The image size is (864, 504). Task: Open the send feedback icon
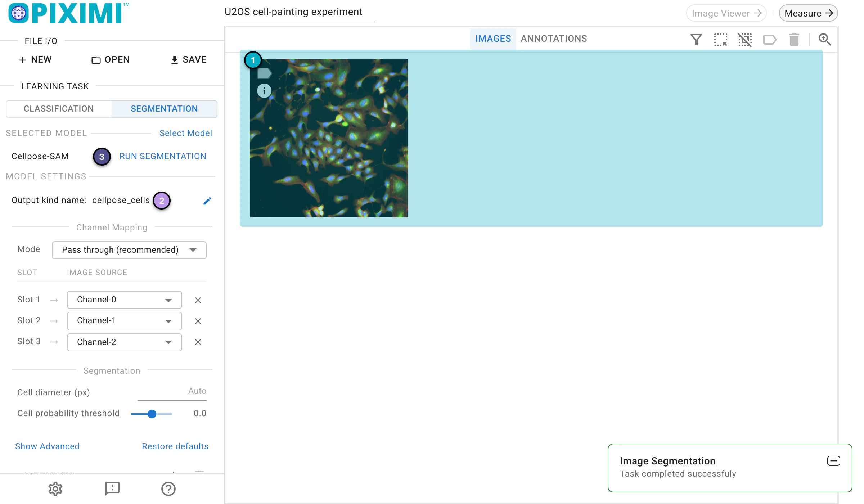(x=112, y=489)
